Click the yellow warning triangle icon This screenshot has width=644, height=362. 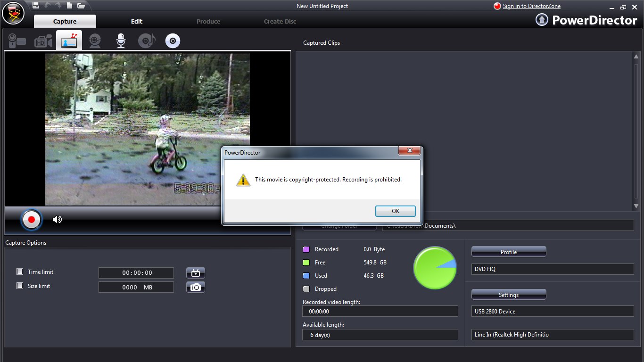pyautogui.click(x=243, y=180)
